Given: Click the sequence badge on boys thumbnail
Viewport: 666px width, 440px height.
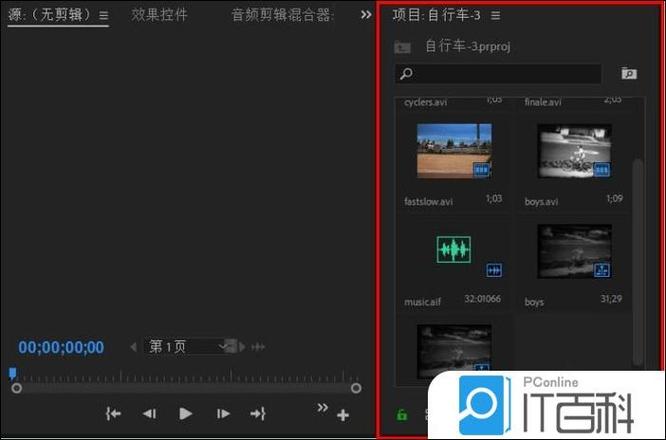Looking at the screenshot, I should point(601,270).
